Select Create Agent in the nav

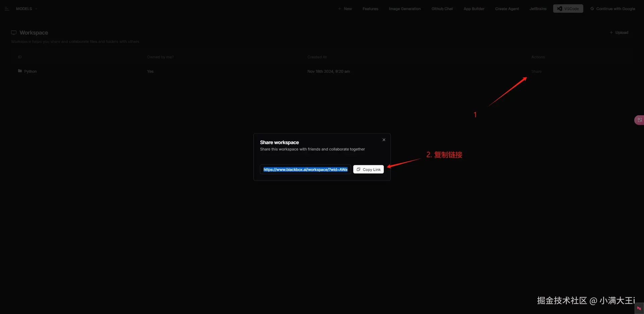[x=507, y=9]
